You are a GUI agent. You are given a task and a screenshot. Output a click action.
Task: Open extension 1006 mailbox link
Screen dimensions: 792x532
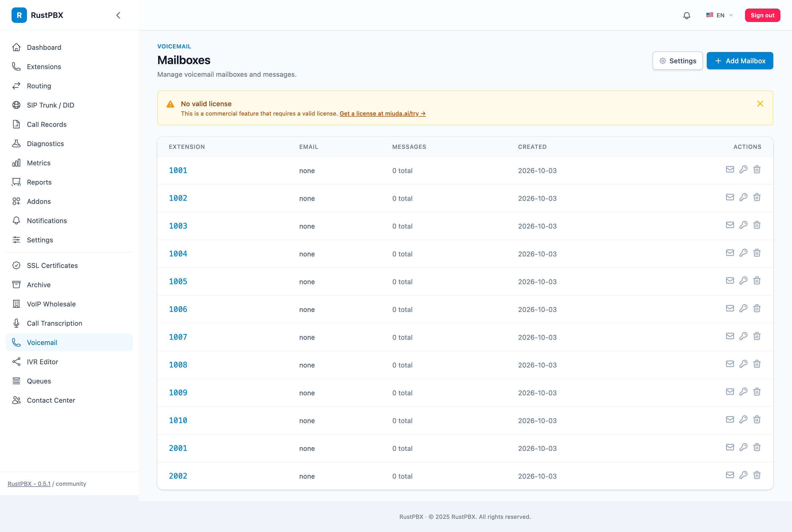coord(178,309)
